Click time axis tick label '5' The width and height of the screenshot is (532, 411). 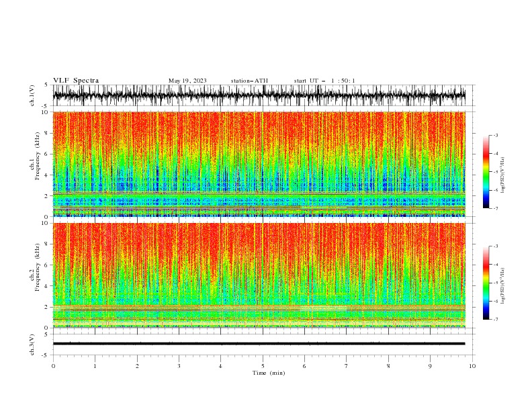(x=263, y=366)
